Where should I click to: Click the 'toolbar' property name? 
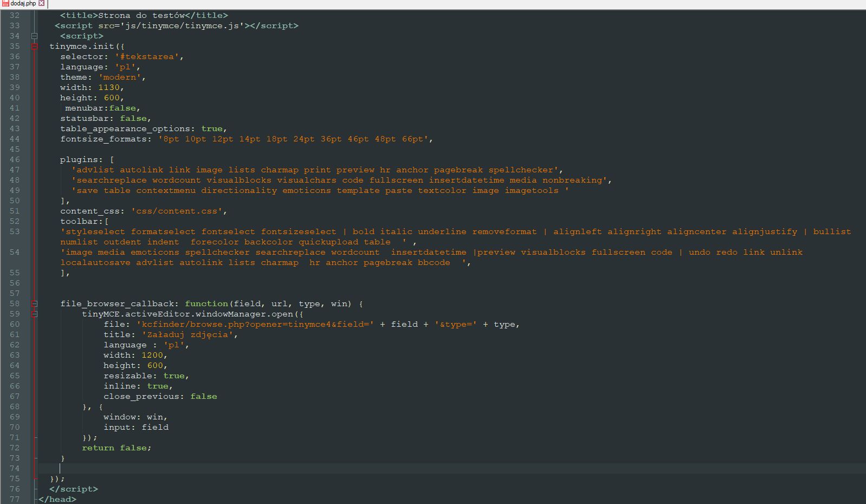pos(79,222)
